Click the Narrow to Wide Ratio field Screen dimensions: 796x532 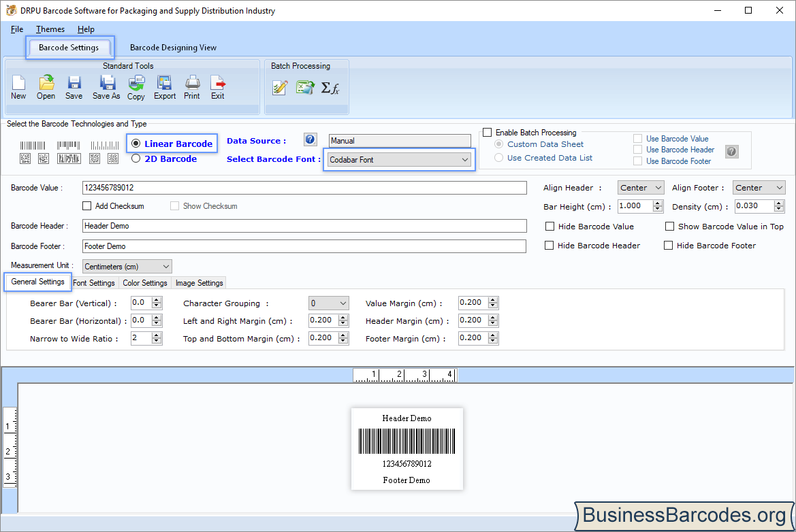click(x=141, y=338)
